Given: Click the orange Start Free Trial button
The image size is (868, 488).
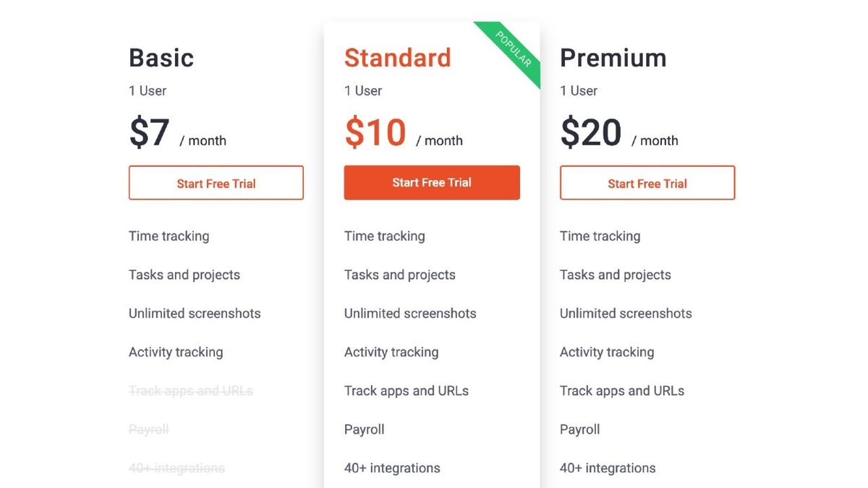Looking at the screenshot, I should pos(432,183).
